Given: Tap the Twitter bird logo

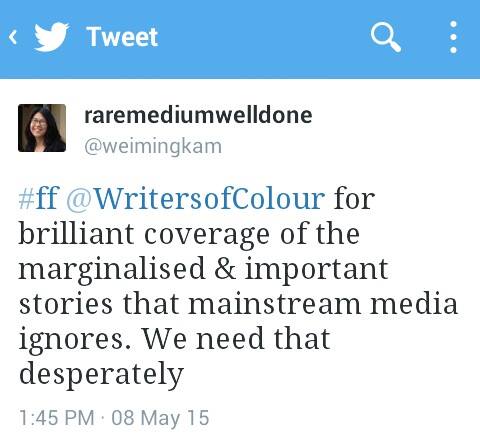Looking at the screenshot, I should pos(52,37).
